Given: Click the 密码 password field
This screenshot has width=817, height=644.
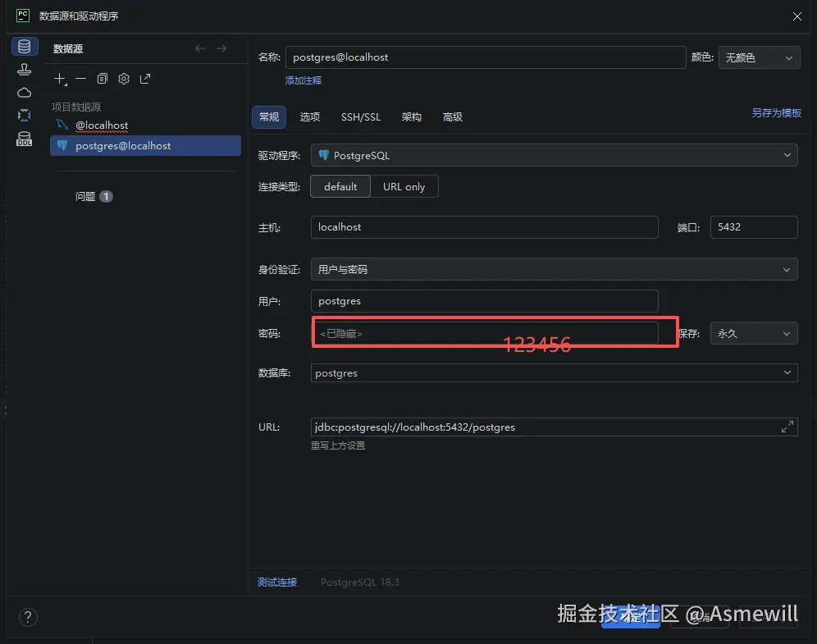Looking at the screenshot, I should point(486,333).
